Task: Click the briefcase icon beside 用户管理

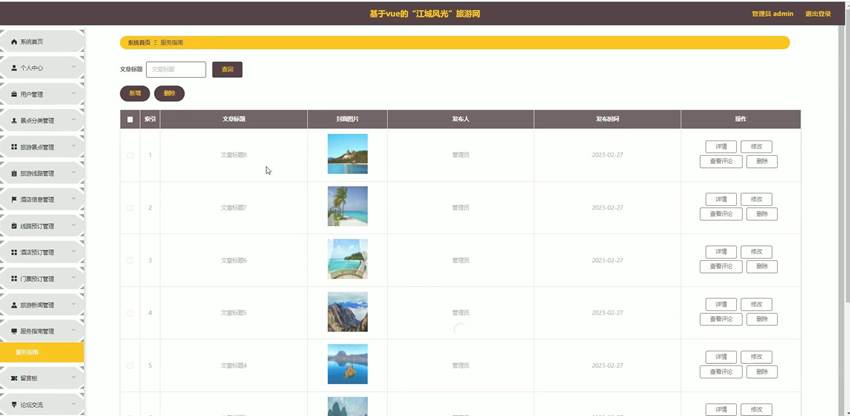Action: pos(14,94)
